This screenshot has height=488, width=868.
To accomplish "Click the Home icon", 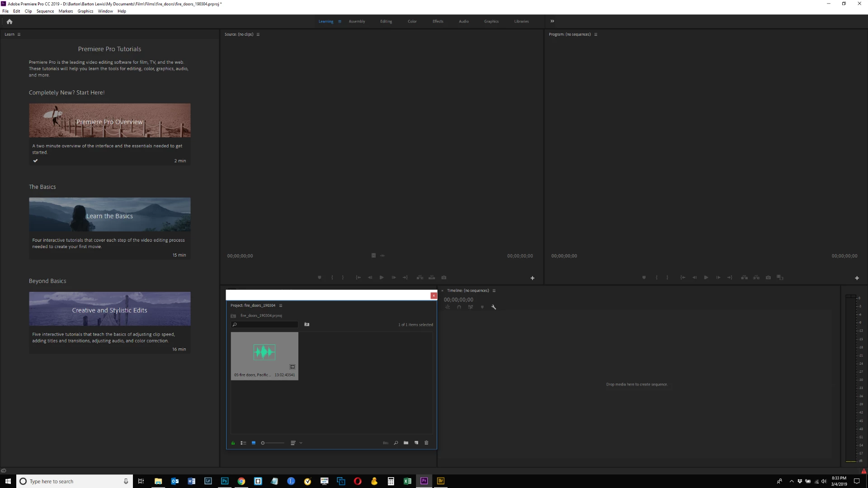I will 9,21.
